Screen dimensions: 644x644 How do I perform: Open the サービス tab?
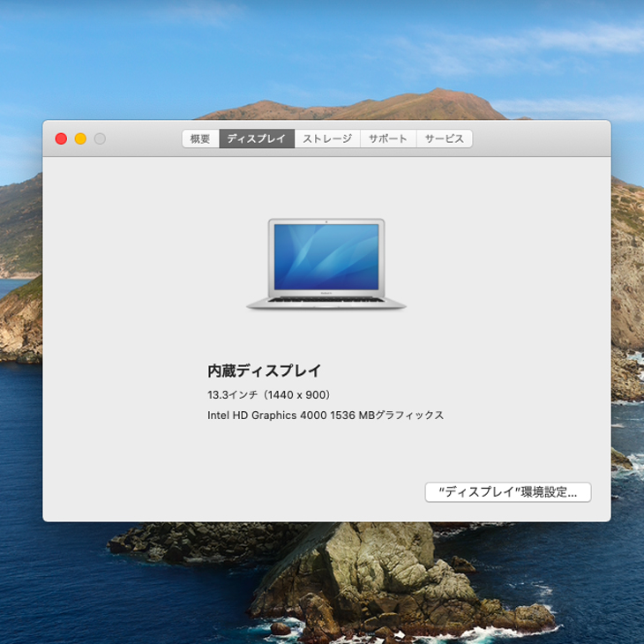point(445,139)
